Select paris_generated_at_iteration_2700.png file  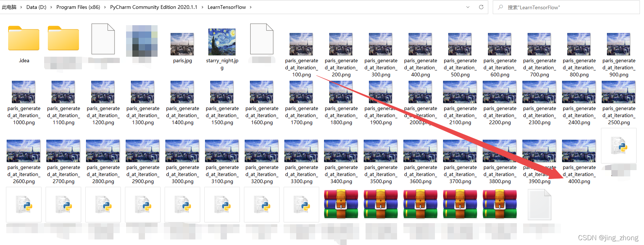coord(63,162)
